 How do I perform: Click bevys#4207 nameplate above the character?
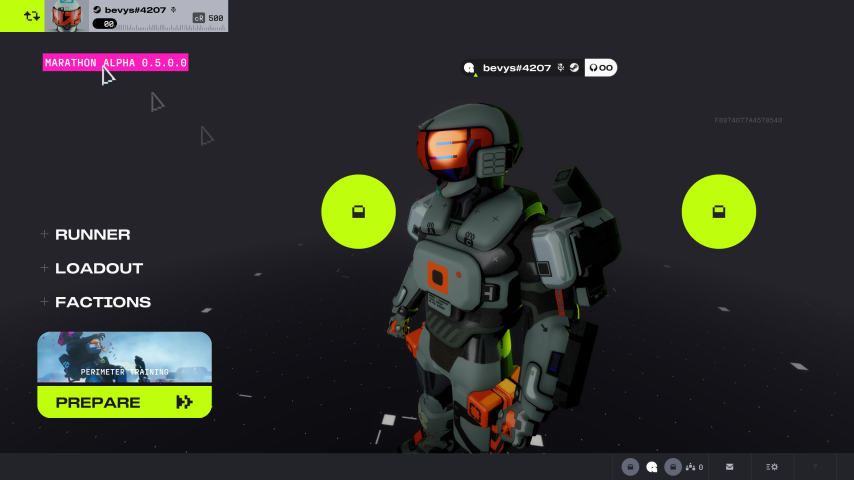517,68
